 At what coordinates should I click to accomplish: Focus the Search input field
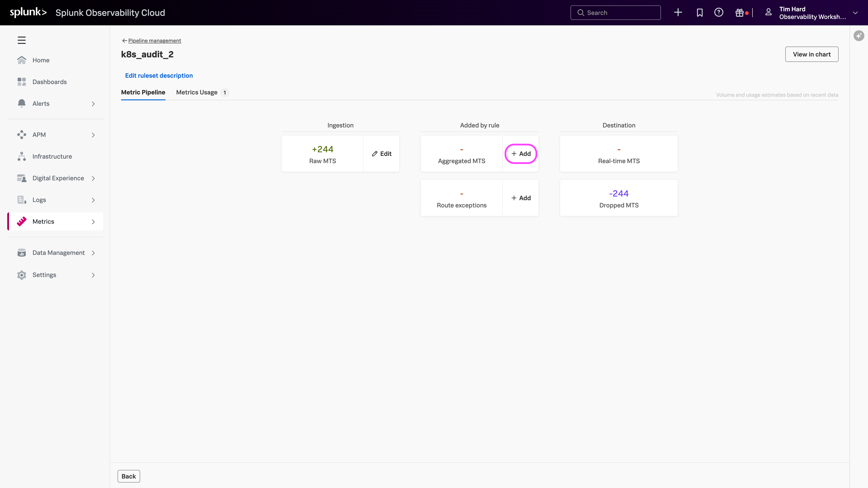click(x=616, y=12)
